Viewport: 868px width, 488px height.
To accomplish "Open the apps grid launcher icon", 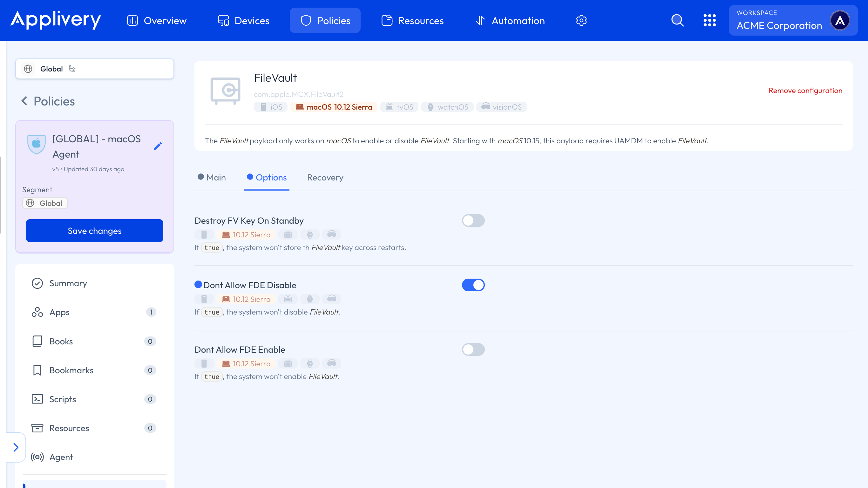I will [x=709, y=20].
